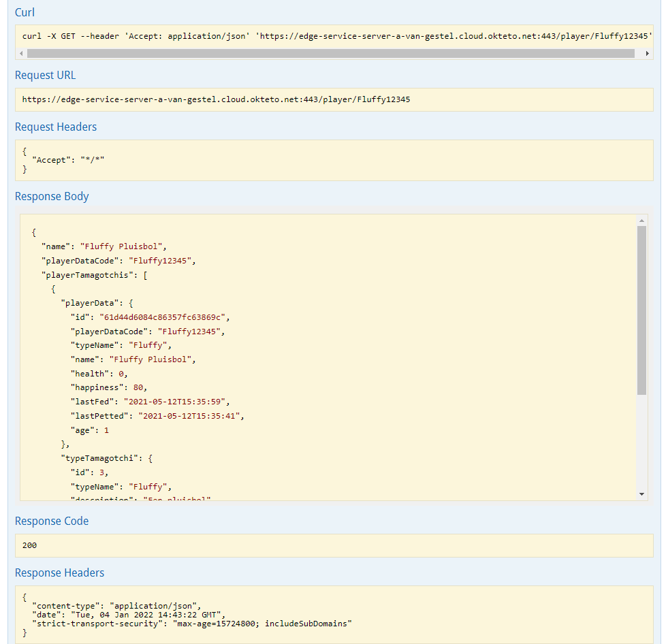
Task: Click the top-level "name": "Fluffy Pluisbol" line
Action: point(104,246)
